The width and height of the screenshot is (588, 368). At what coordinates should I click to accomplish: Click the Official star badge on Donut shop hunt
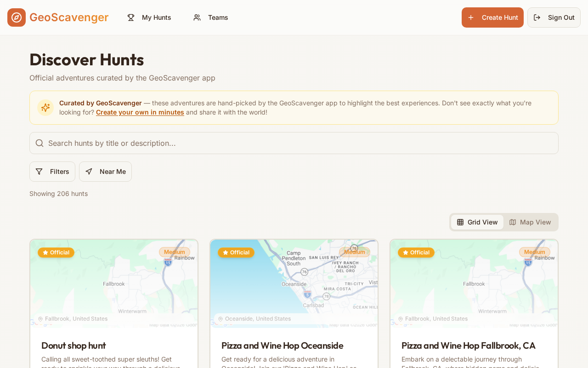coord(56,253)
